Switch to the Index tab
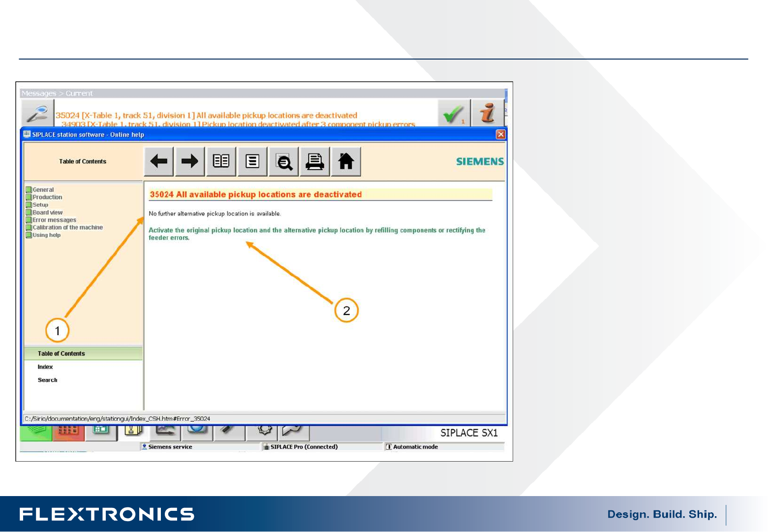This screenshot has width=768, height=532. click(x=45, y=367)
